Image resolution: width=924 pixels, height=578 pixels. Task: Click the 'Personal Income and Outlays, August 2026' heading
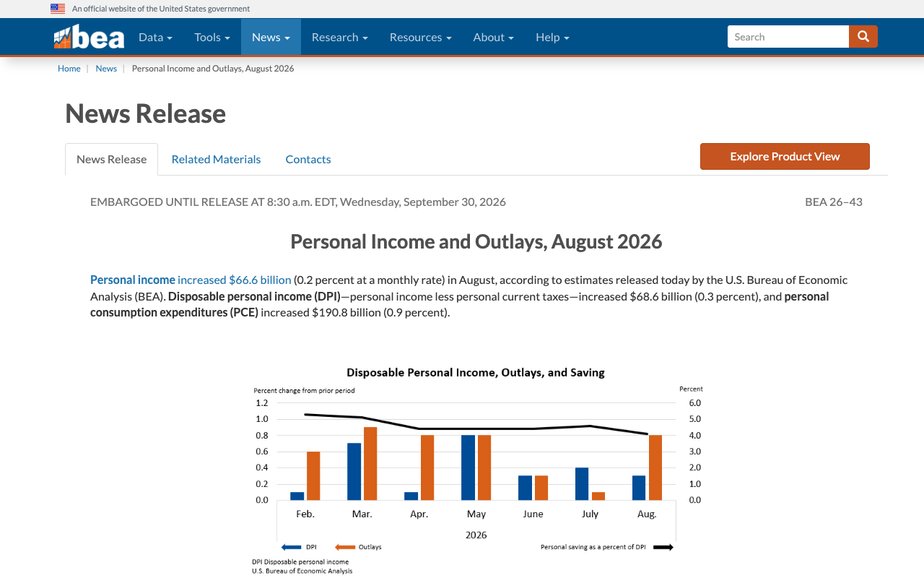coord(476,241)
